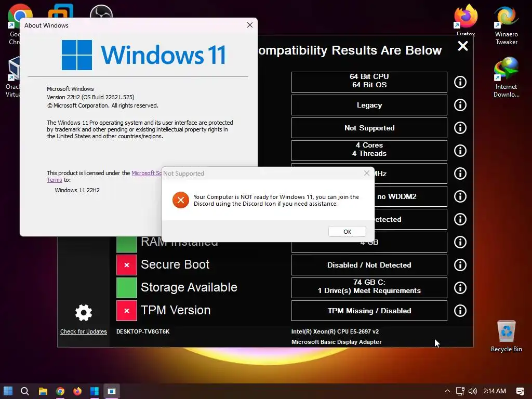The image size is (532, 399).
Task: Open taskbar Search
Action: [x=25, y=391]
